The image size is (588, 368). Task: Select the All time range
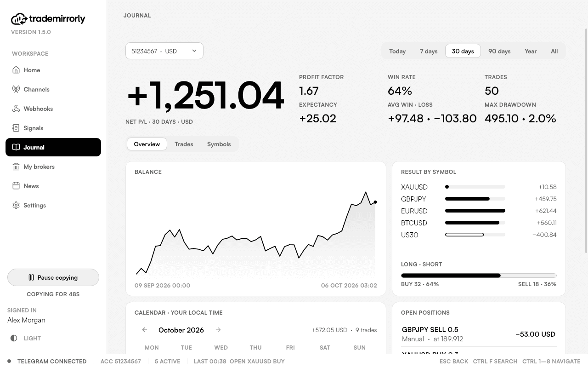(554, 51)
